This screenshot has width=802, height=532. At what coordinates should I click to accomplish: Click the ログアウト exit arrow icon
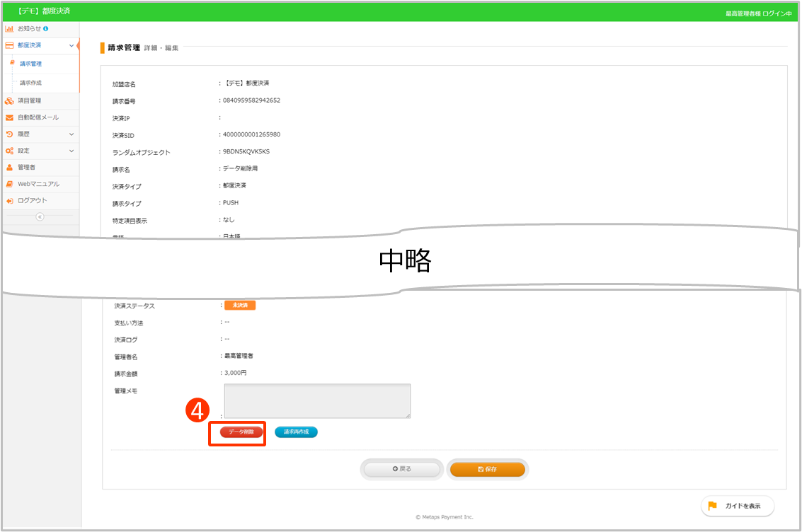9,201
